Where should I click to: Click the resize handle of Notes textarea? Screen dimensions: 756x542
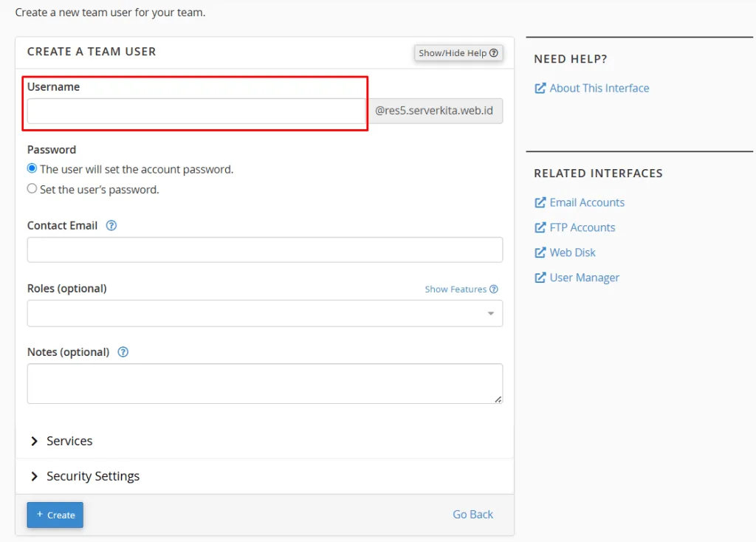(498, 399)
